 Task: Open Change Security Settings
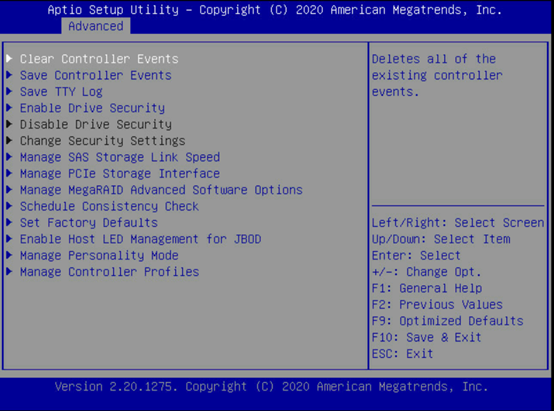(x=102, y=141)
